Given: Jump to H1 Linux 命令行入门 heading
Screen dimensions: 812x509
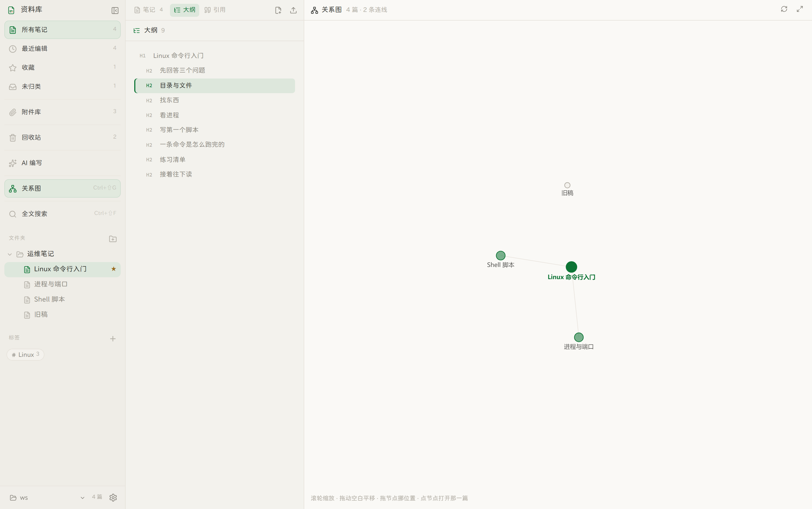Looking at the screenshot, I should (x=215, y=56).
